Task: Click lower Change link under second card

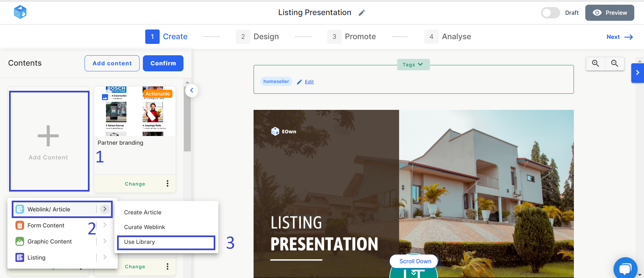Action: 135,267
